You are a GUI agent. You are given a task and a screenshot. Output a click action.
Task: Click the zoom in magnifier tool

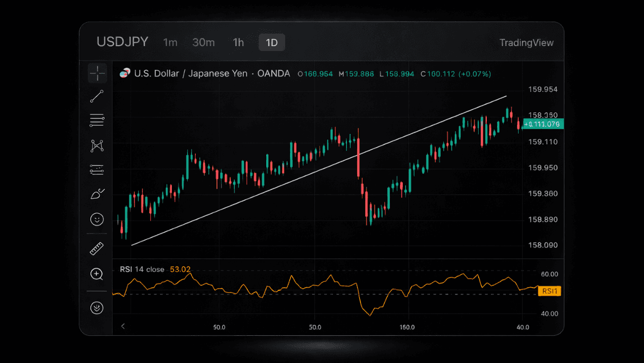tap(97, 274)
